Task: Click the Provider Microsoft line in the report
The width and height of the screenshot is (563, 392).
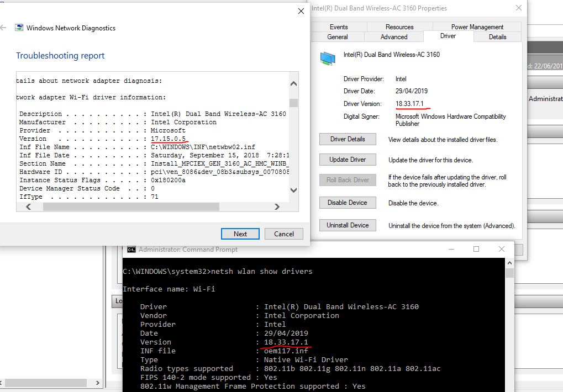Action: click(102, 130)
